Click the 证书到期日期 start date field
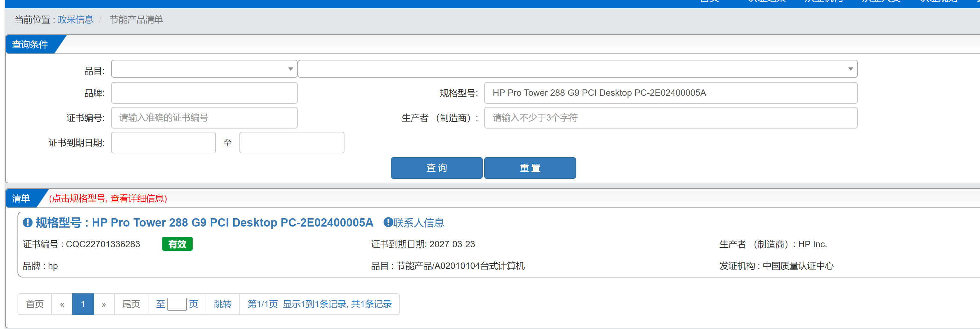Viewport: 980px width, 329px height. tap(163, 143)
